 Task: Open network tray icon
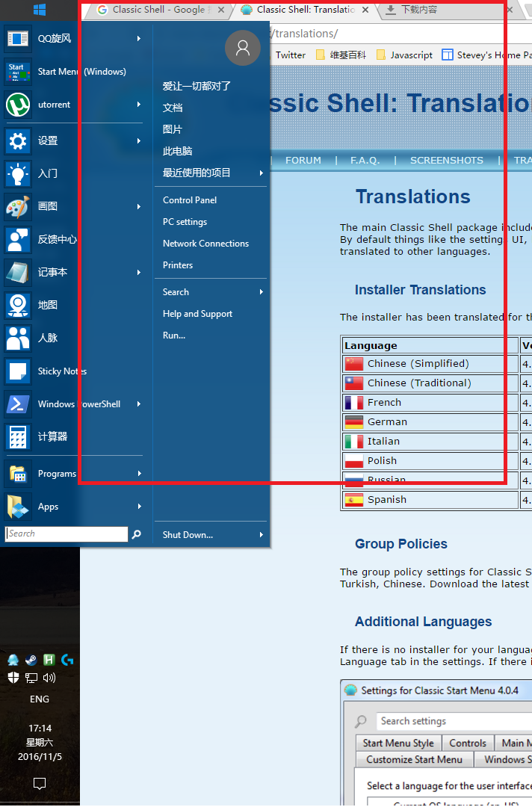[31, 678]
